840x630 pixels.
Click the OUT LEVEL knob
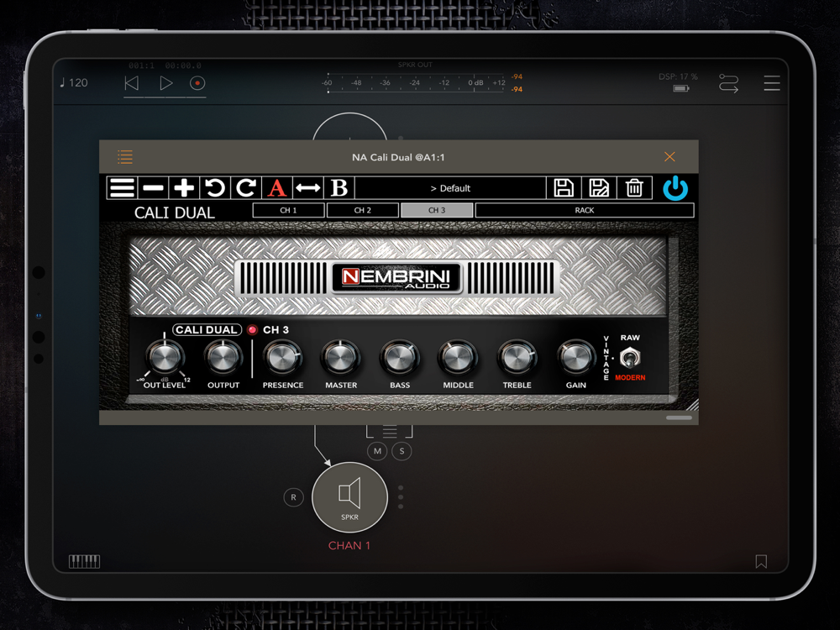pos(165,358)
